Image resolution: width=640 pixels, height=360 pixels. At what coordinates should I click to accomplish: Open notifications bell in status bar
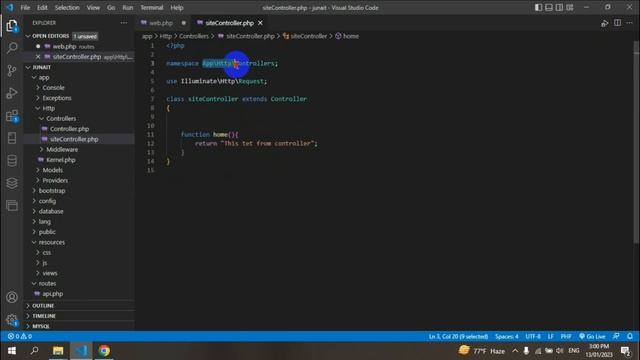coord(630,336)
